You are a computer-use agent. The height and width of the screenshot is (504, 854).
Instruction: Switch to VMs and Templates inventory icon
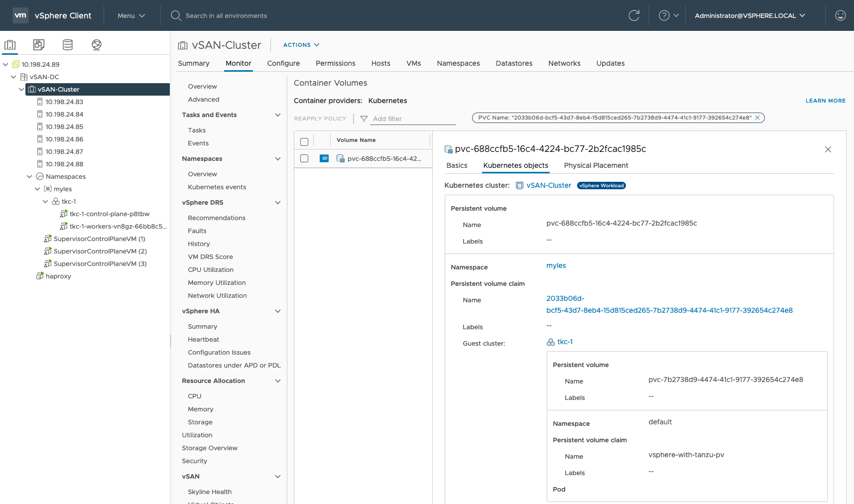click(x=39, y=45)
